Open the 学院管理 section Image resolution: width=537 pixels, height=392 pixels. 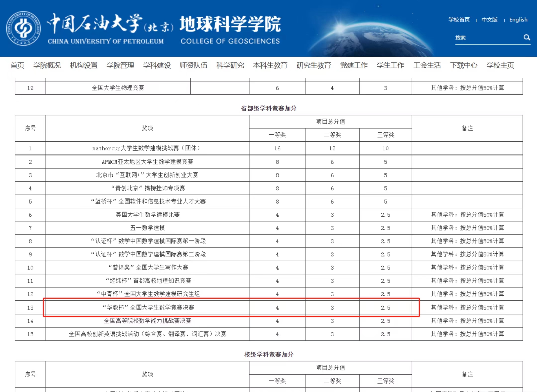(120, 65)
